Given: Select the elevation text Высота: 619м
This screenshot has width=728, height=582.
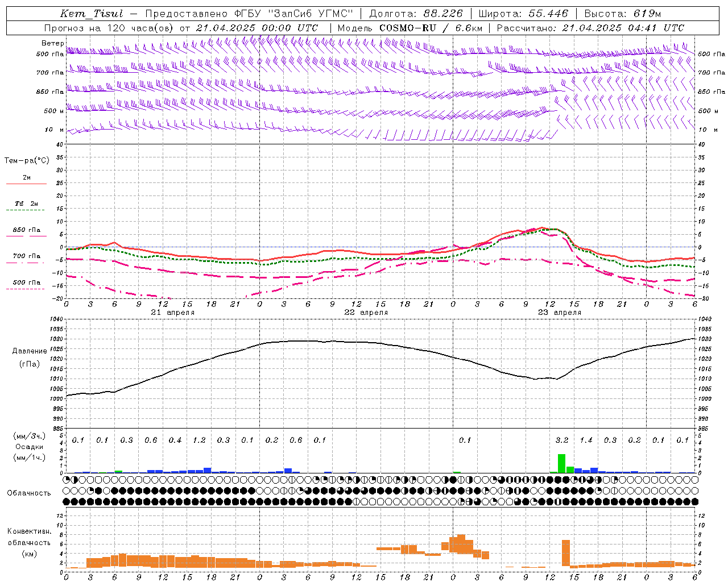Looking at the screenshot, I should 622,14.
